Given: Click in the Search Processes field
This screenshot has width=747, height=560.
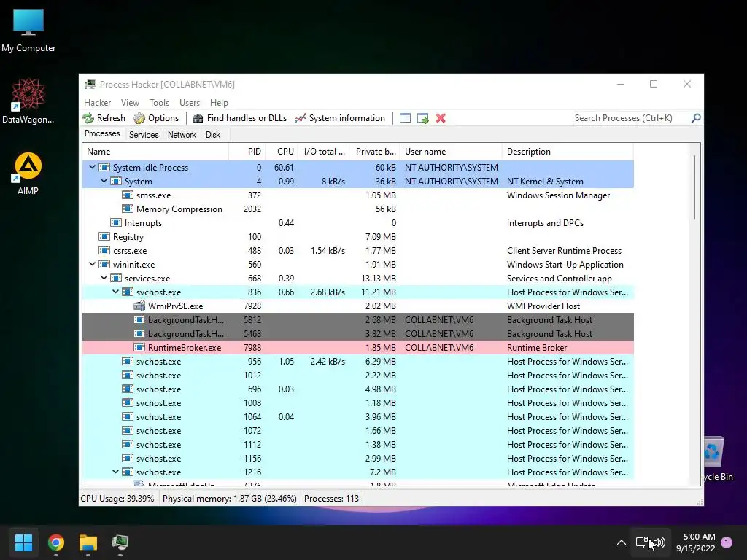Looking at the screenshot, I should (631, 118).
